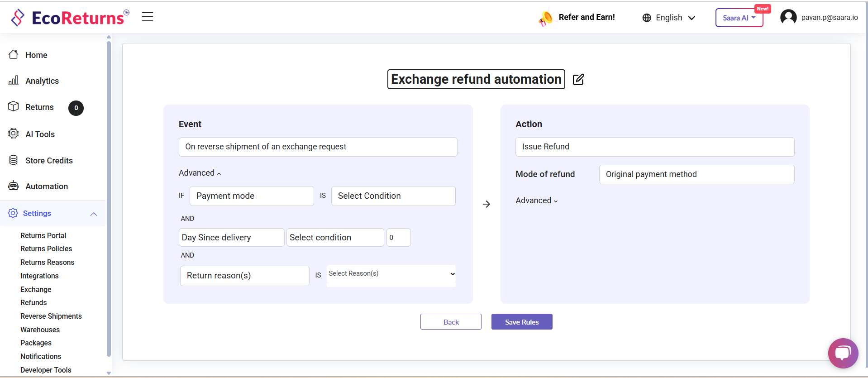The height and width of the screenshot is (378, 868).
Task: Open the Select Reason(s) dropdown
Action: pos(391,274)
